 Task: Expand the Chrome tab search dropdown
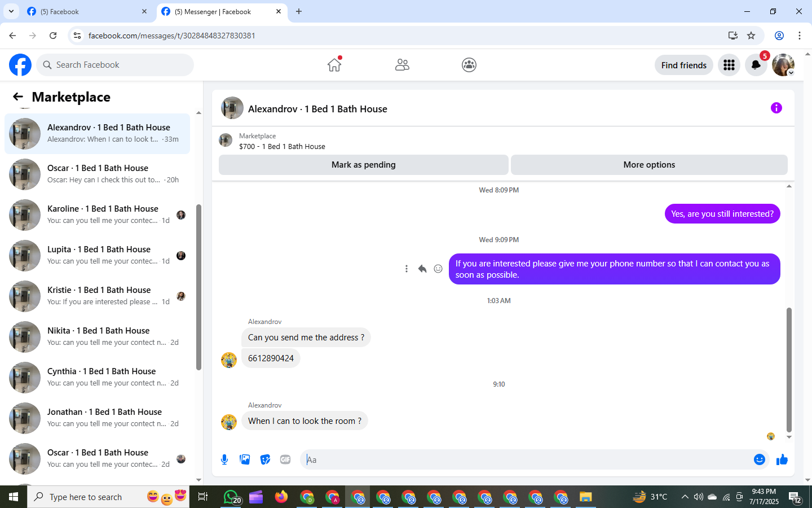pos(11,11)
